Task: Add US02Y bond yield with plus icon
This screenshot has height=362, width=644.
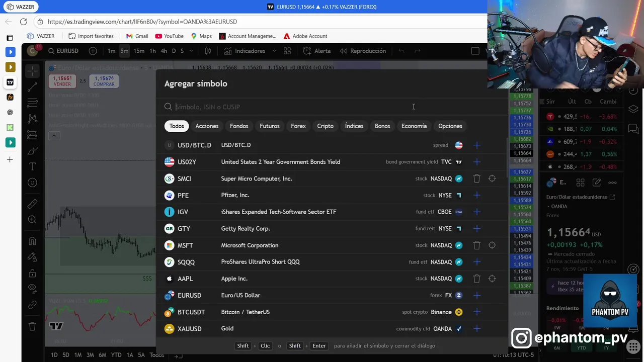Action: point(477,162)
